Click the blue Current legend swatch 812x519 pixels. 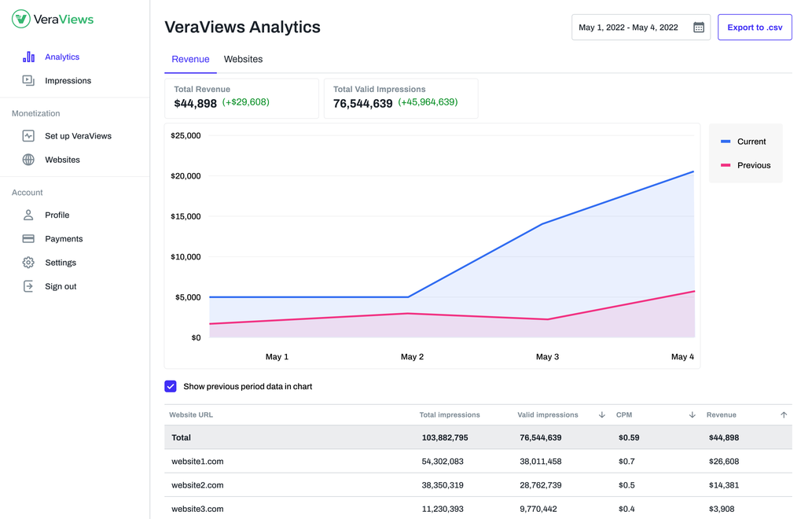tap(726, 142)
